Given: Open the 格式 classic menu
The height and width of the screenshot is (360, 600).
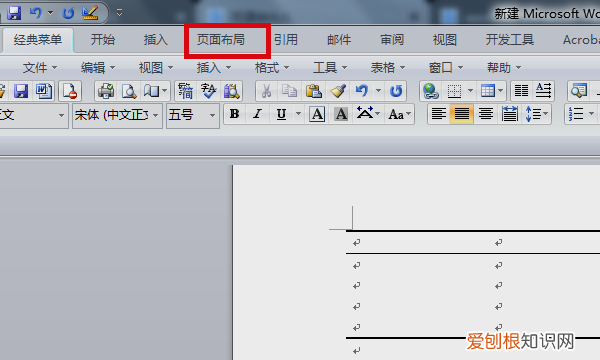Looking at the screenshot, I should coord(272,68).
